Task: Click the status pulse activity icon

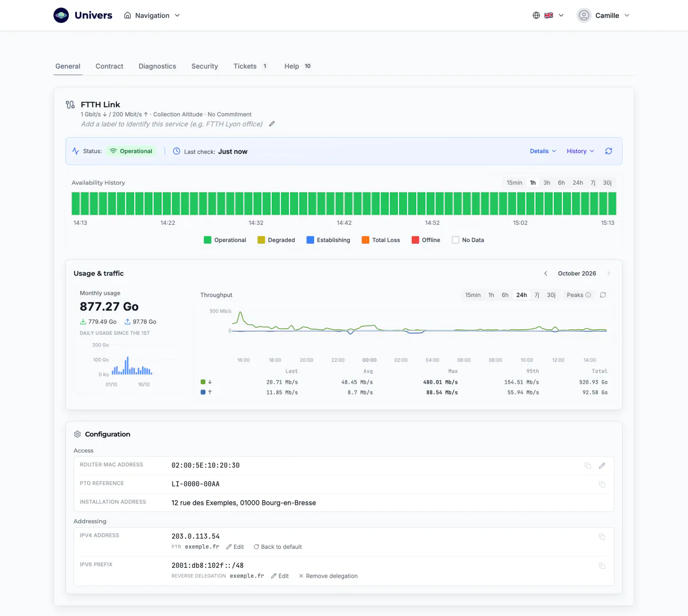Action: coord(76,151)
